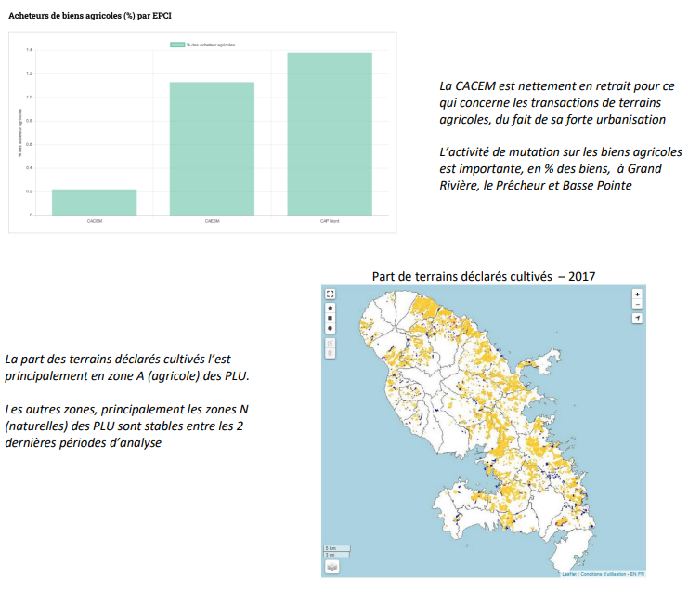Click the CAESM bar in chart

(212, 149)
